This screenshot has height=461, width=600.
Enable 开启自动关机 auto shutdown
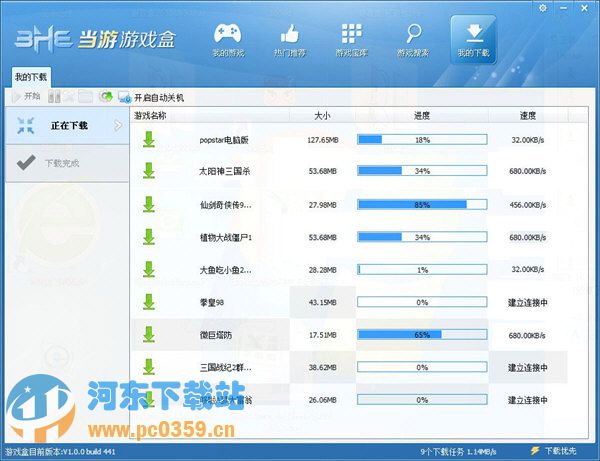click(152, 98)
